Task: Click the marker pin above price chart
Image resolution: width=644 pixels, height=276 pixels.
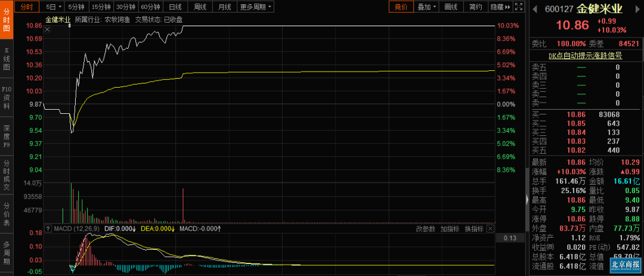Action: [x=69, y=26]
